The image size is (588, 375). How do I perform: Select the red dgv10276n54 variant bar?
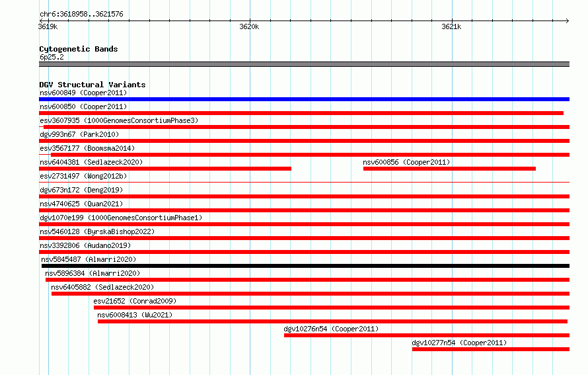pyautogui.click(x=427, y=335)
